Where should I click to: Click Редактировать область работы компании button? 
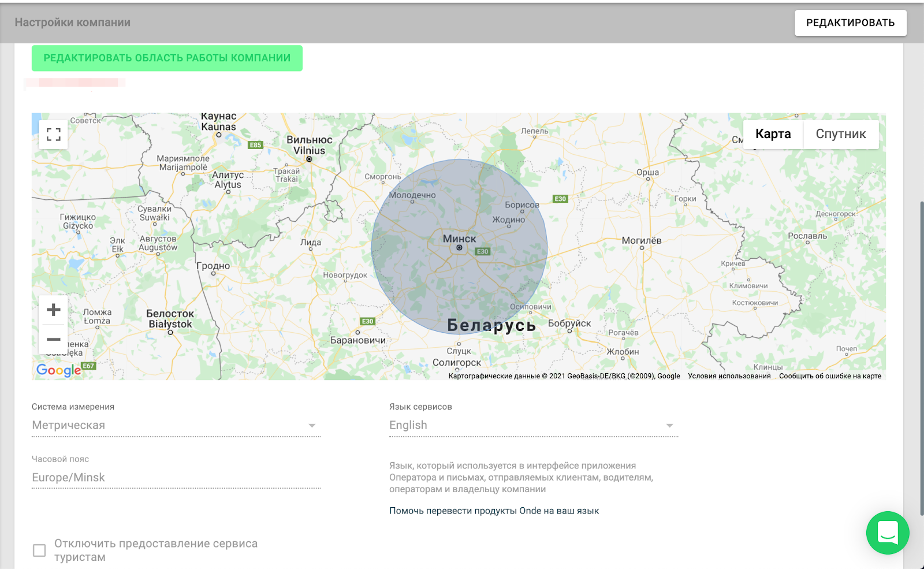click(167, 58)
